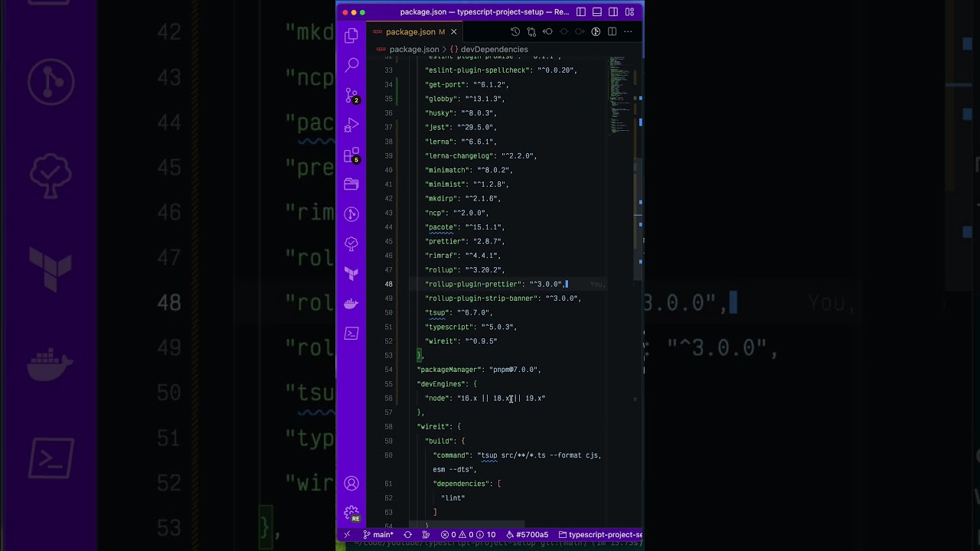The width and height of the screenshot is (980, 551).
Task: Toggle bottom panel layout icon
Action: (x=597, y=11)
